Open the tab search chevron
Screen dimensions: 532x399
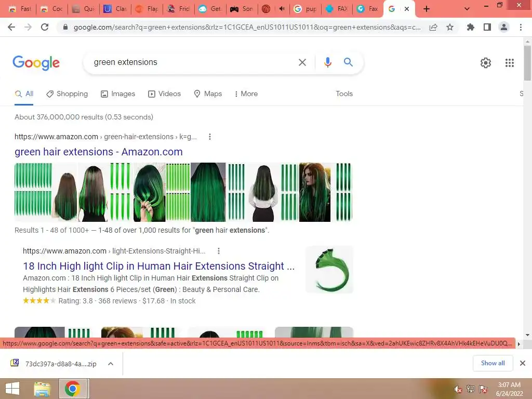(467, 9)
